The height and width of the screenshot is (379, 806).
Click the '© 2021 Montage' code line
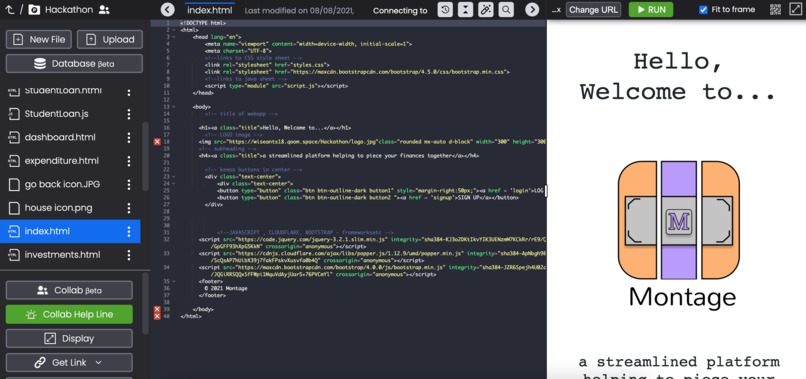pos(226,288)
